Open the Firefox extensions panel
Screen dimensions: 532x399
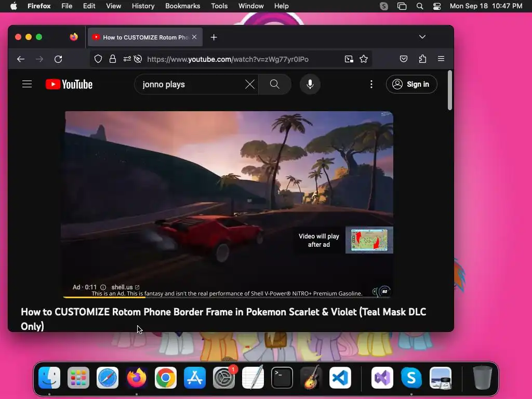pyautogui.click(x=422, y=59)
